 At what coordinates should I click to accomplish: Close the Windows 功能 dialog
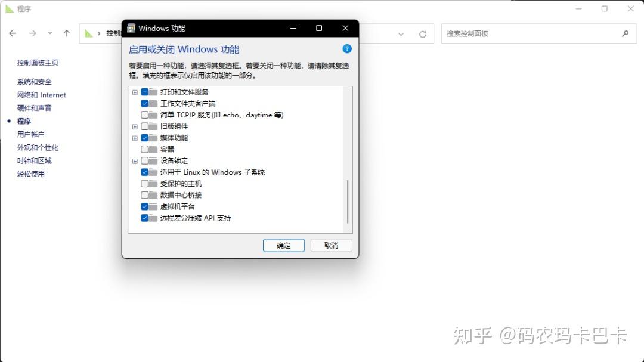point(345,28)
